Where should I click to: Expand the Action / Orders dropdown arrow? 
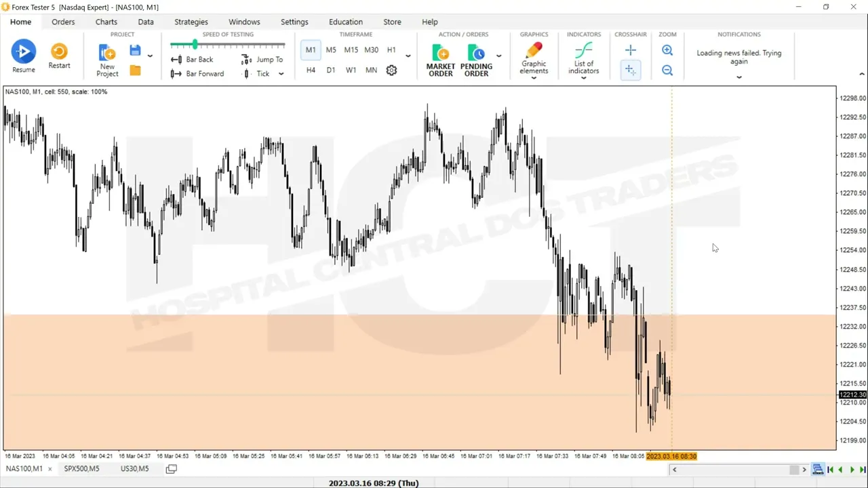click(x=498, y=56)
